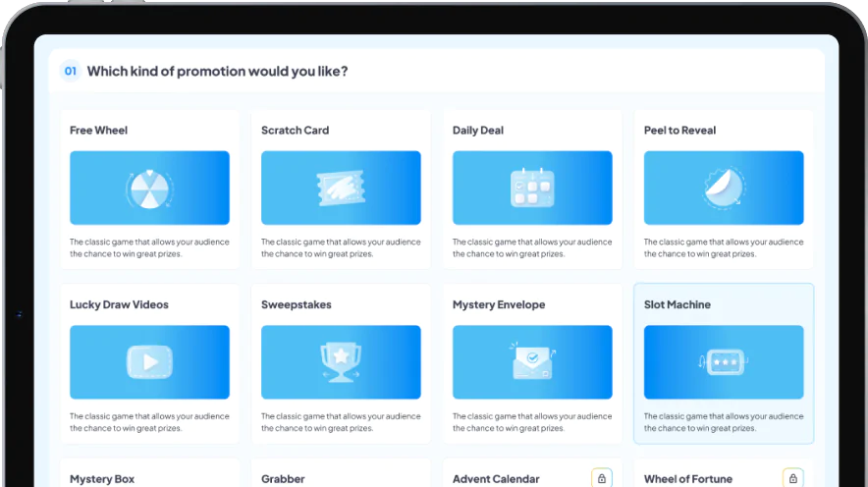Select the Free Wheel promotion title
Screen dimensions: 868x487
[98, 131]
